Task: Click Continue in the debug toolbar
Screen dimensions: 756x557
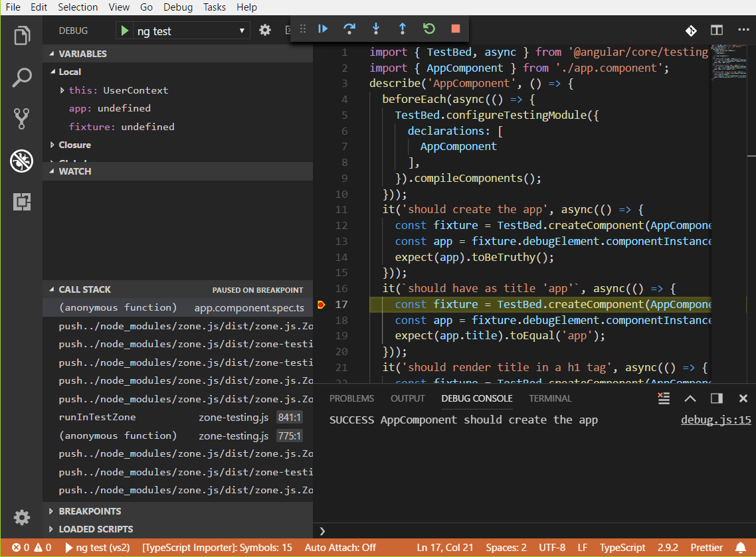Action: click(323, 29)
